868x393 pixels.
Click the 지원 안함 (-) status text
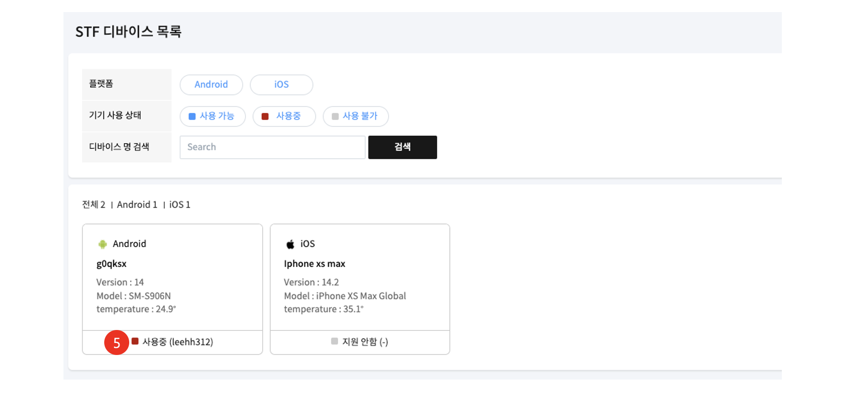[x=365, y=342]
